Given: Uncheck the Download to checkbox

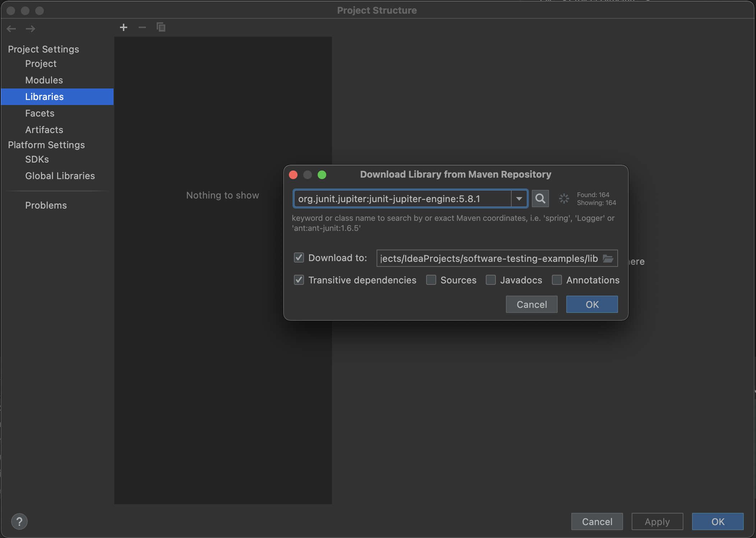Looking at the screenshot, I should pyautogui.click(x=299, y=258).
